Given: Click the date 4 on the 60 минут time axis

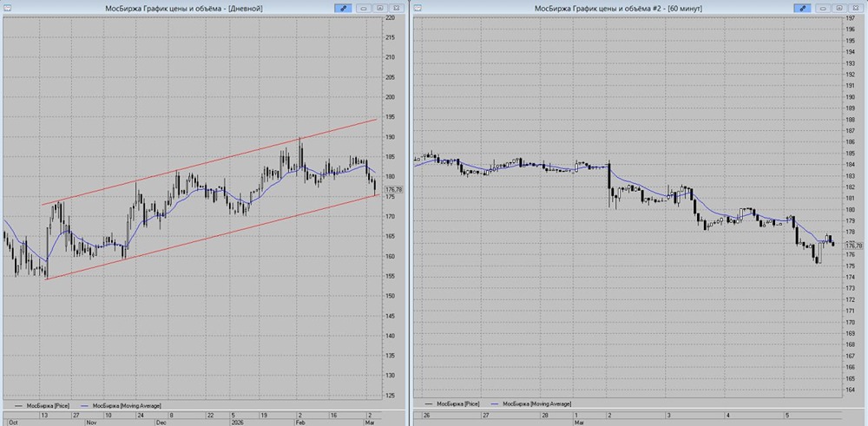Looking at the screenshot, I should (x=728, y=415).
